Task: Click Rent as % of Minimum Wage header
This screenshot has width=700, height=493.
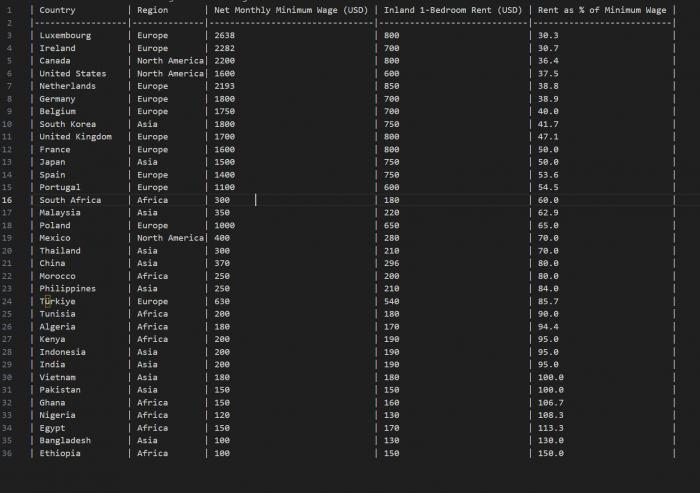Action: [x=602, y=10]
